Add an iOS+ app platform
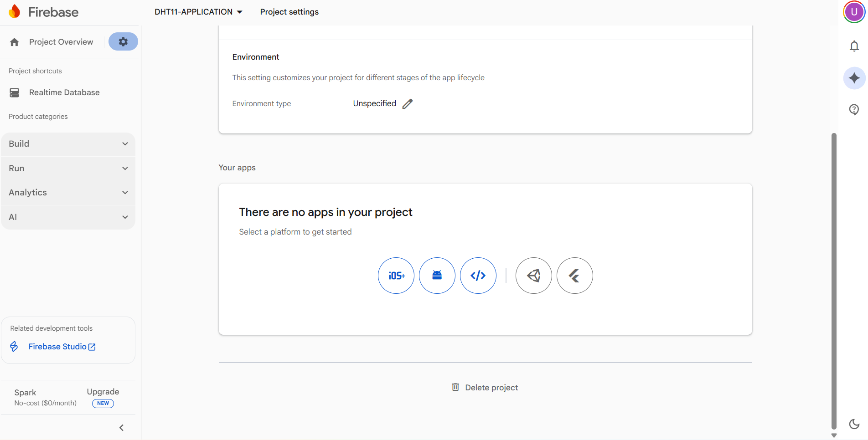868x440 pixels. pyautogui.click(x=396, y=276)
